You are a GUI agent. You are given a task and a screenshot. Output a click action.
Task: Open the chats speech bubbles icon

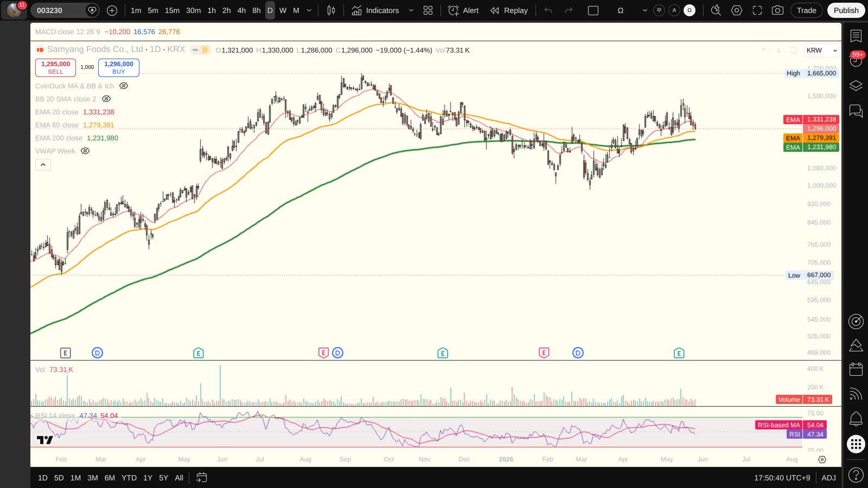856,111
